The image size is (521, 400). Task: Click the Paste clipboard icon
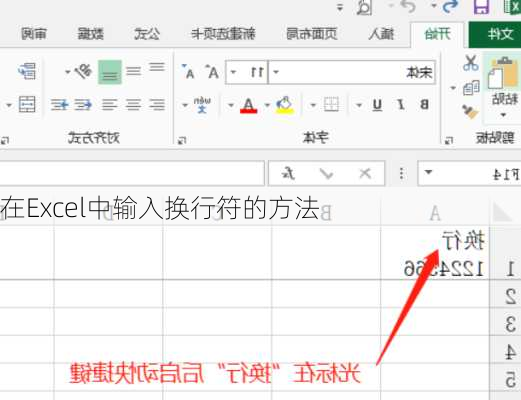coord(504,73)
